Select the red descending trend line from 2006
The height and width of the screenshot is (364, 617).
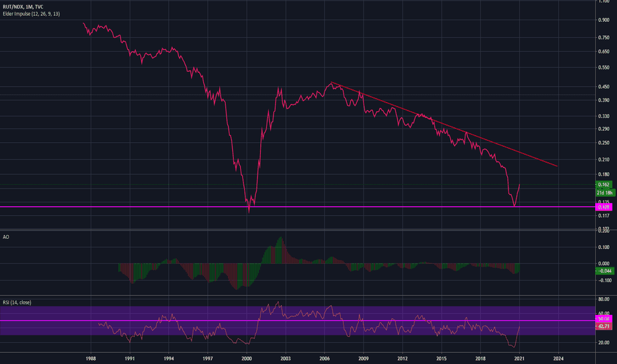tap(444, 124)
